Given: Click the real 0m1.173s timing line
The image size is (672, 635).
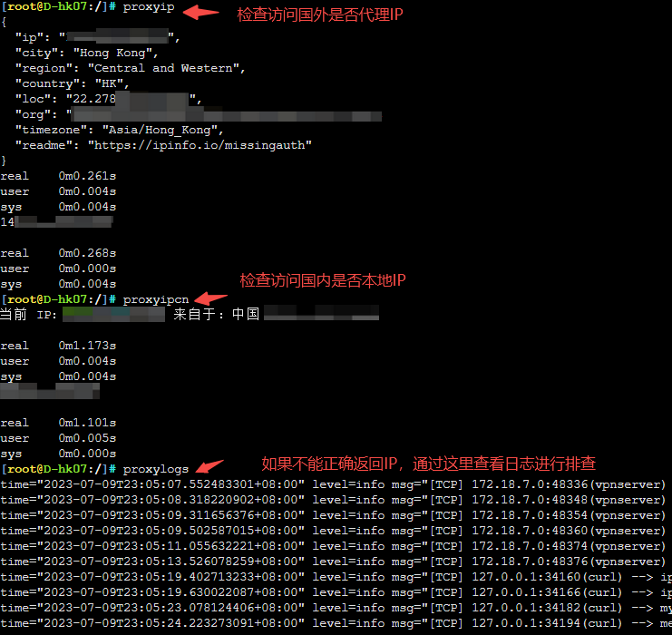Looking at the screenshot, I should click(x=58, y=346).
